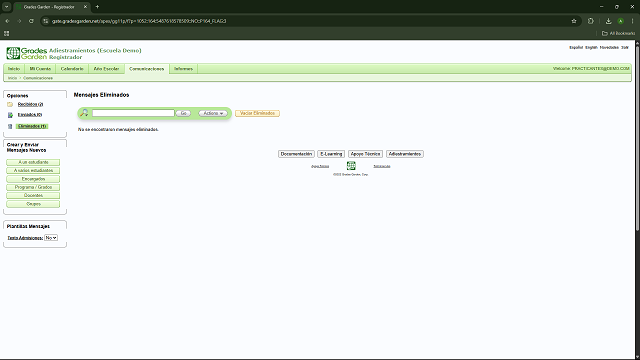Image resolution: width=640 pixels, height=360 pixels.
Task: Open the Informes tab
Action: click(183, 69)
